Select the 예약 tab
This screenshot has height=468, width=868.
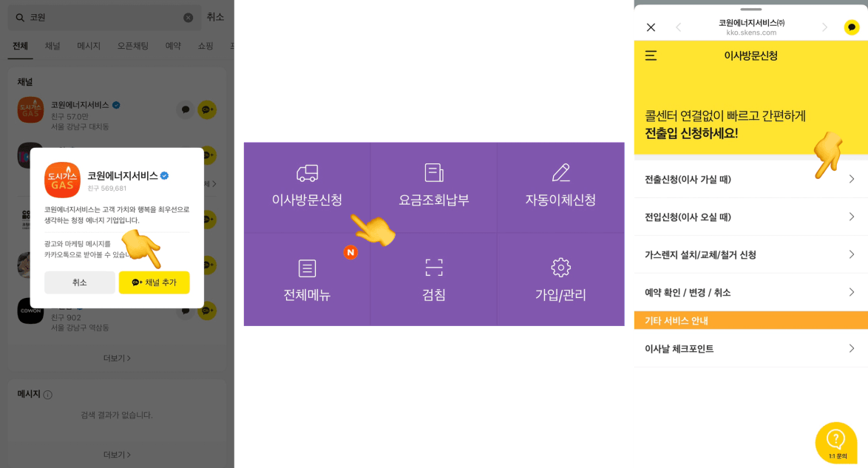pos(173,46)
